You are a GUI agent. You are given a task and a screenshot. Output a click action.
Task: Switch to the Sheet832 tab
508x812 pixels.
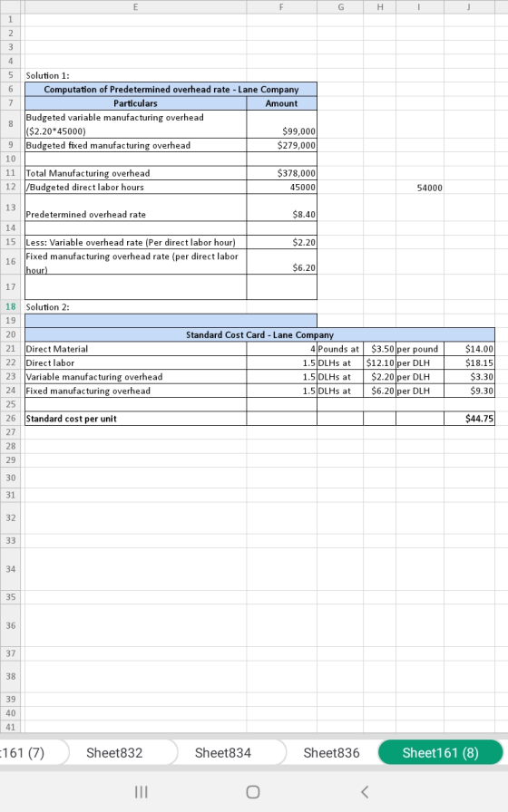114,752
